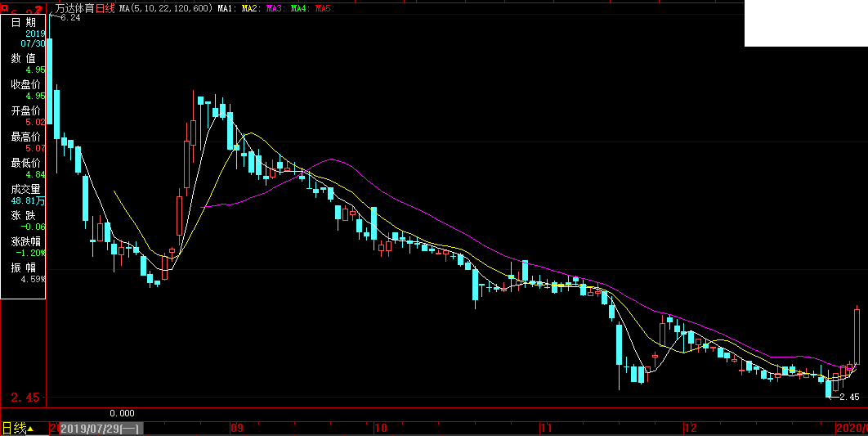Click the red 日线 label beside stock name
Screen dimensions: 868x436
(x=105, y=8)
